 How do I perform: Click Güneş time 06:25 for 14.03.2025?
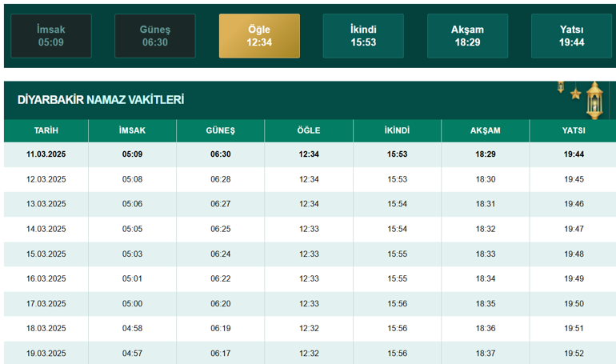(x=220, y=229)
